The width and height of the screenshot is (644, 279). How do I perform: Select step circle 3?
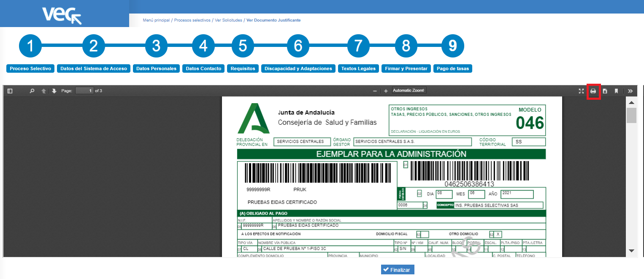pyautogui.click(x=157, y=46)
